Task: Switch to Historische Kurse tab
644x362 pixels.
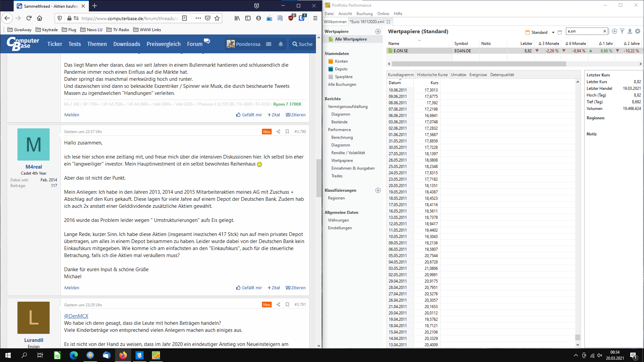Action: pyautogui.click(x=432, y=75)
